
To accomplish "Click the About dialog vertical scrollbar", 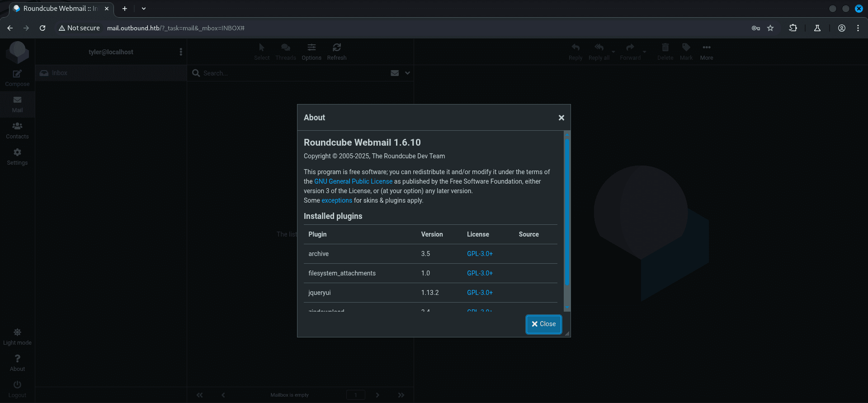I will click(x=567, y=213).
